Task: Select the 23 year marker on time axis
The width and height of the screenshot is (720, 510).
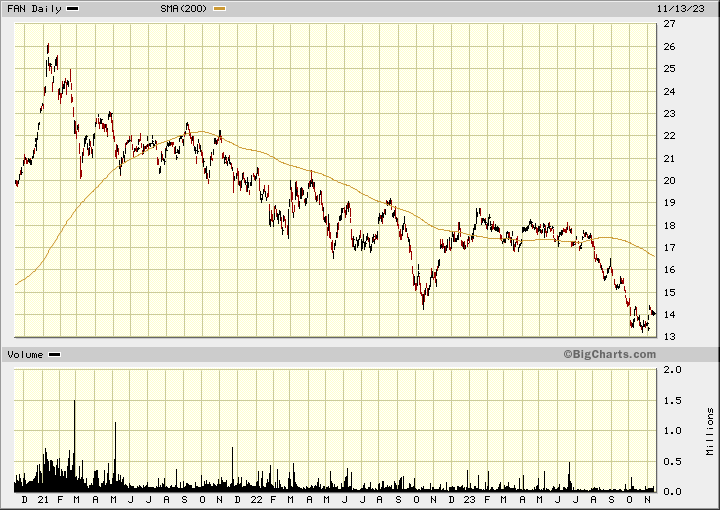Action: coord(469,499)
